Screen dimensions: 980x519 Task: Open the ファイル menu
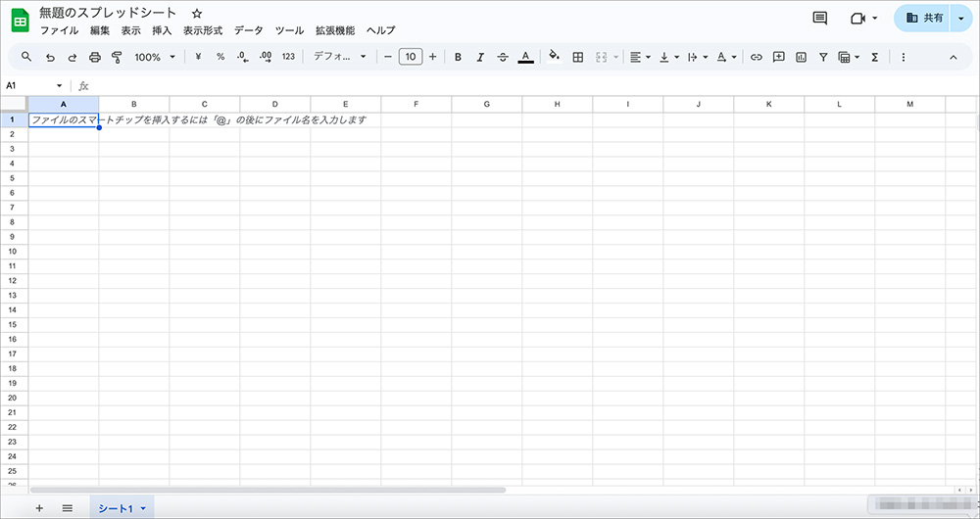(x=60, y=30)
